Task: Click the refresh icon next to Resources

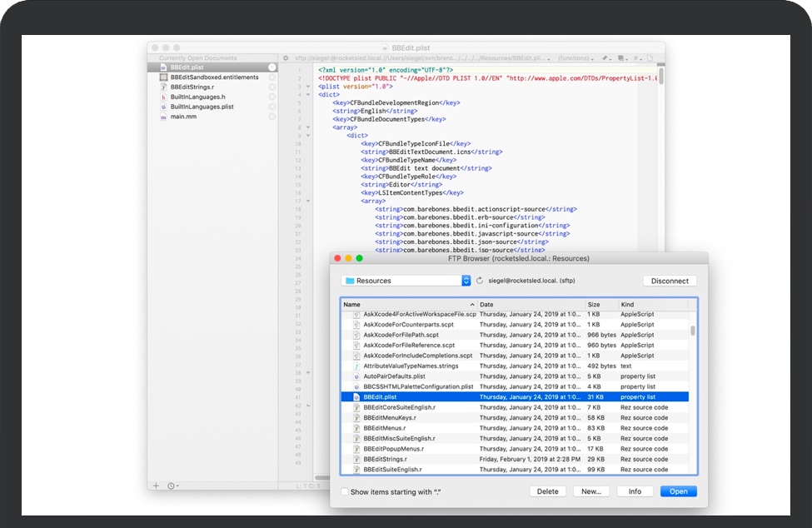Action: 480,281
